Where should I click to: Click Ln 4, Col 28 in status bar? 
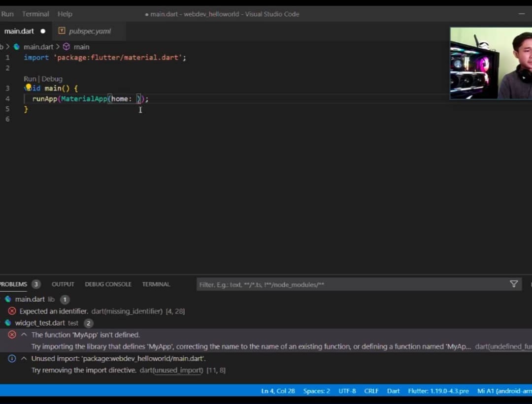tap(278, 391)
